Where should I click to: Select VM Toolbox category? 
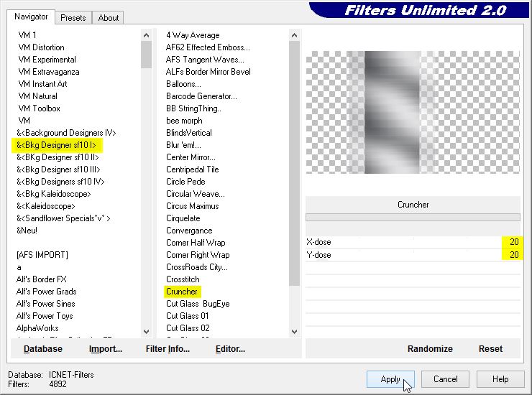point(39,108)
